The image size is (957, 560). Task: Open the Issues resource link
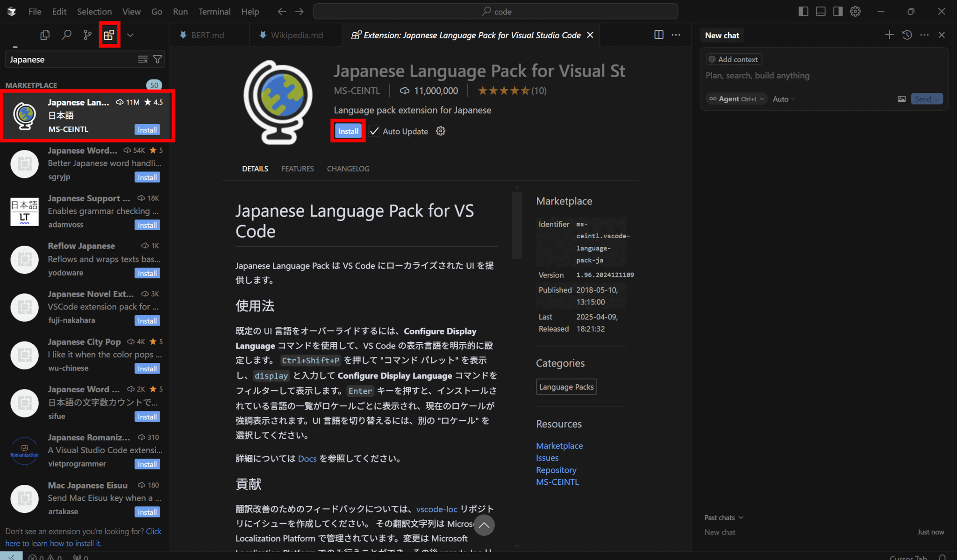(547, 458)
